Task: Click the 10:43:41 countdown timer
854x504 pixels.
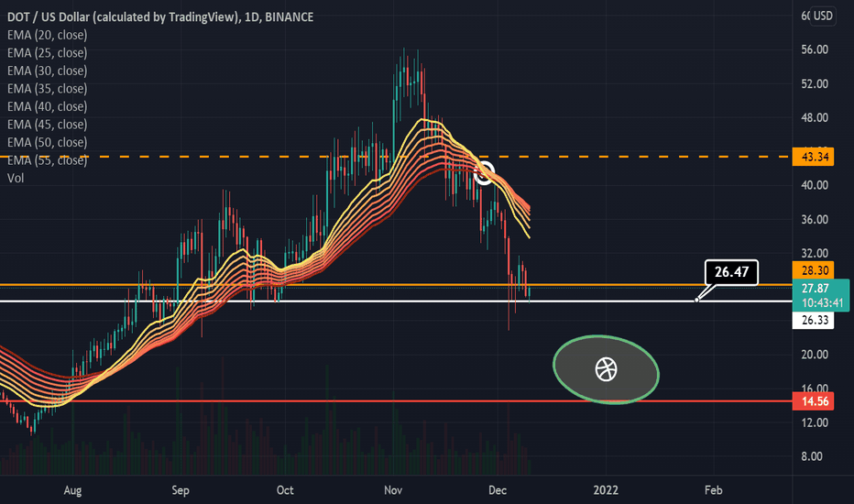Action: pos(823,303)
